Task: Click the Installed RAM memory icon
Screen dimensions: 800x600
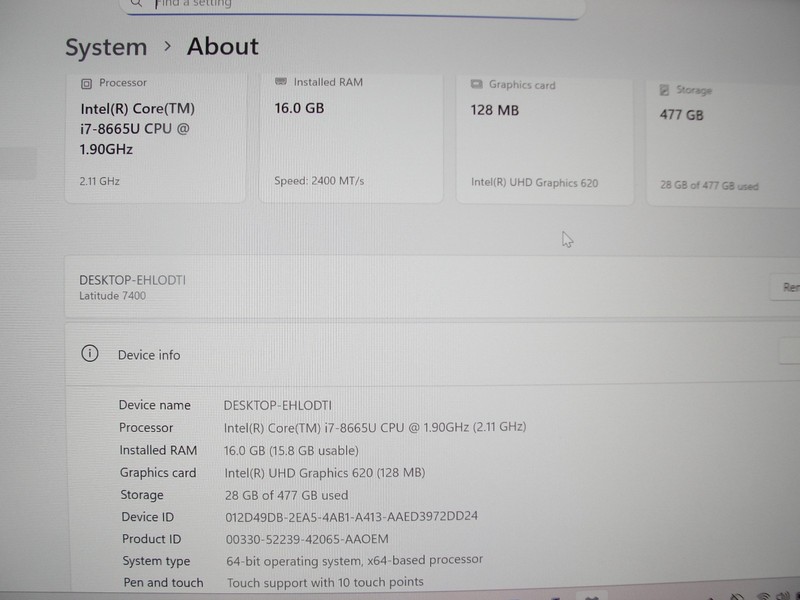Action: pos(281,82)
